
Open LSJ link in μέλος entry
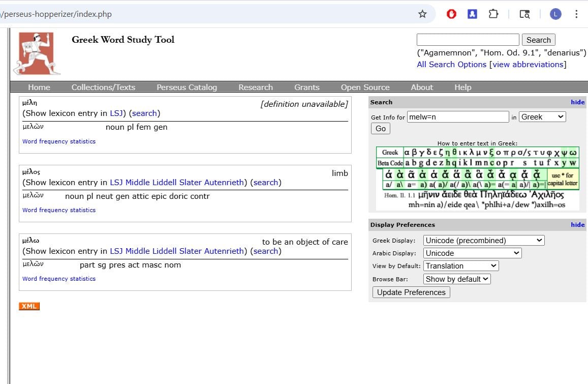116,183
